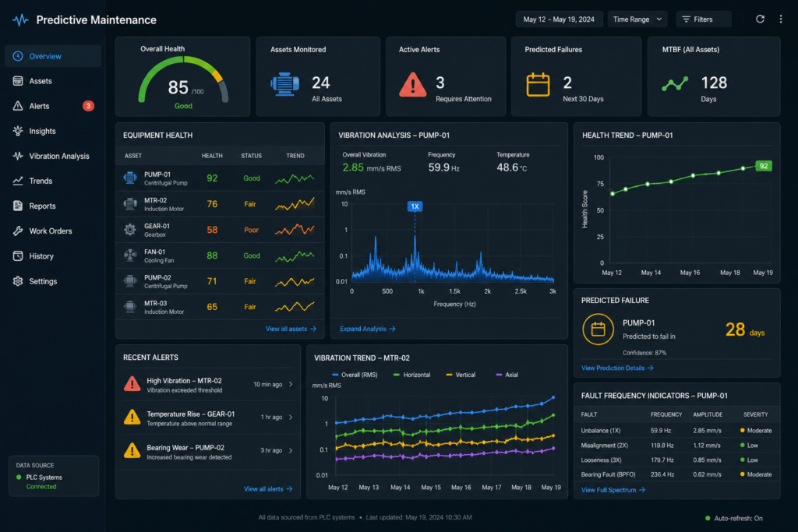
Task: Click View Prediction Details link
Action: pyautogui.click(x=617, y=368)
